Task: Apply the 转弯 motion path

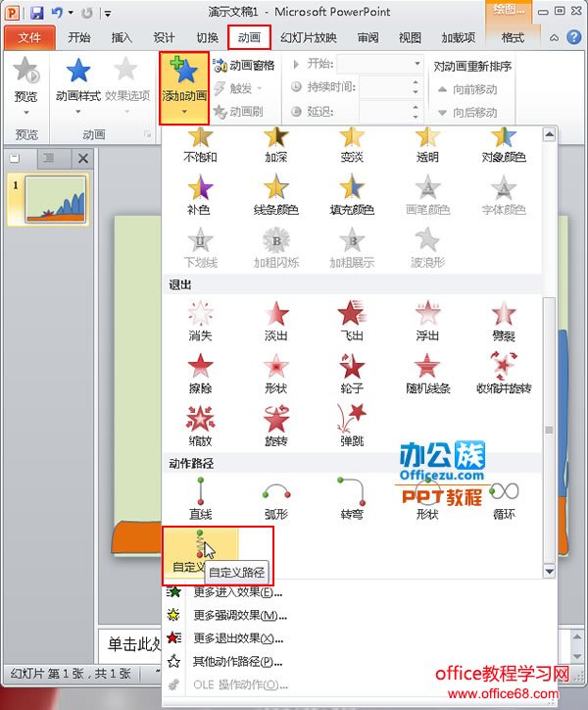Action: (352, 498)
